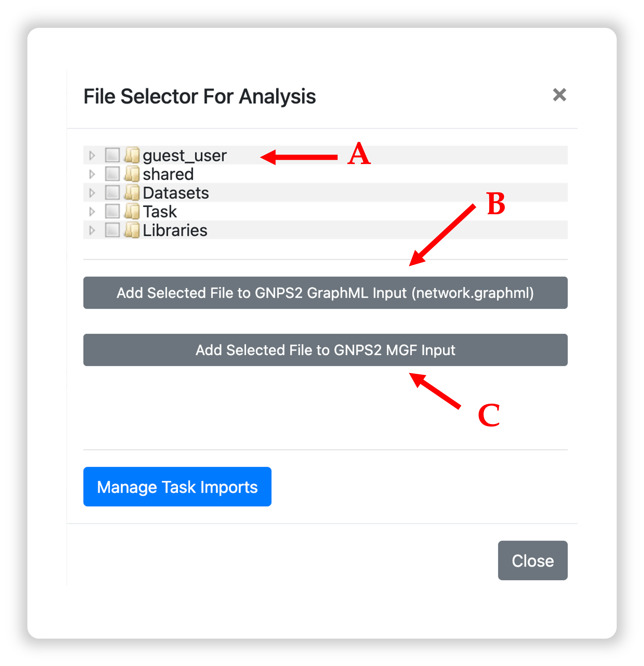This screenshot has width=644, height=666.
Task: Expand the Datasets tree node
Action: pyautogui.click(x=92, y=193)
